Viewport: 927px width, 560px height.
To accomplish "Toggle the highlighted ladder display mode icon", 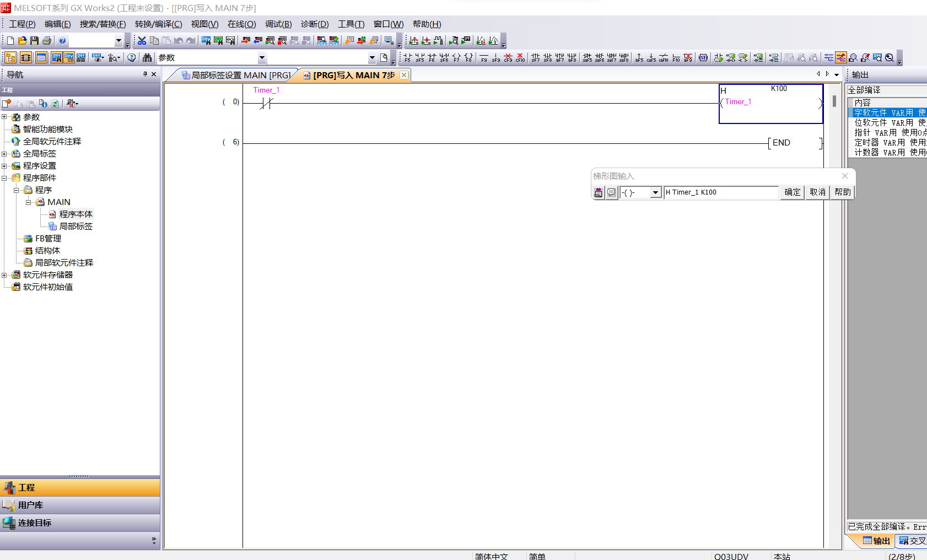I will (840, 58).
